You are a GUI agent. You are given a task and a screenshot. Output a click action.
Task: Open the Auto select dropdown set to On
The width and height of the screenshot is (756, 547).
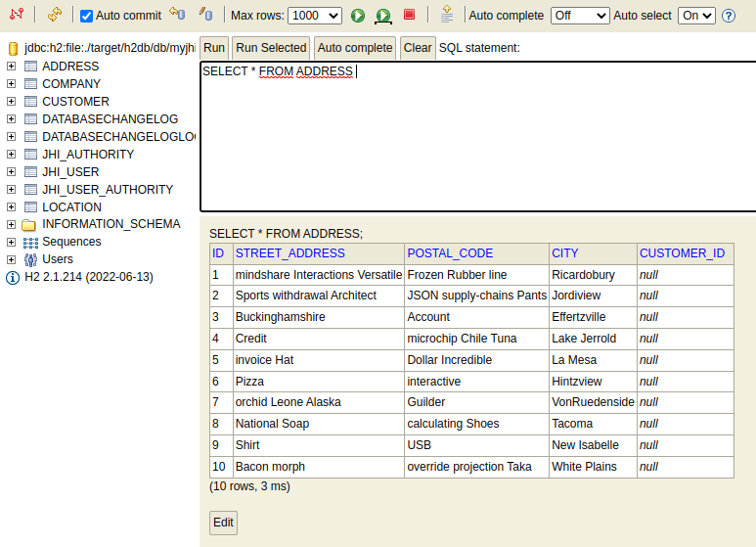(696, 16)
